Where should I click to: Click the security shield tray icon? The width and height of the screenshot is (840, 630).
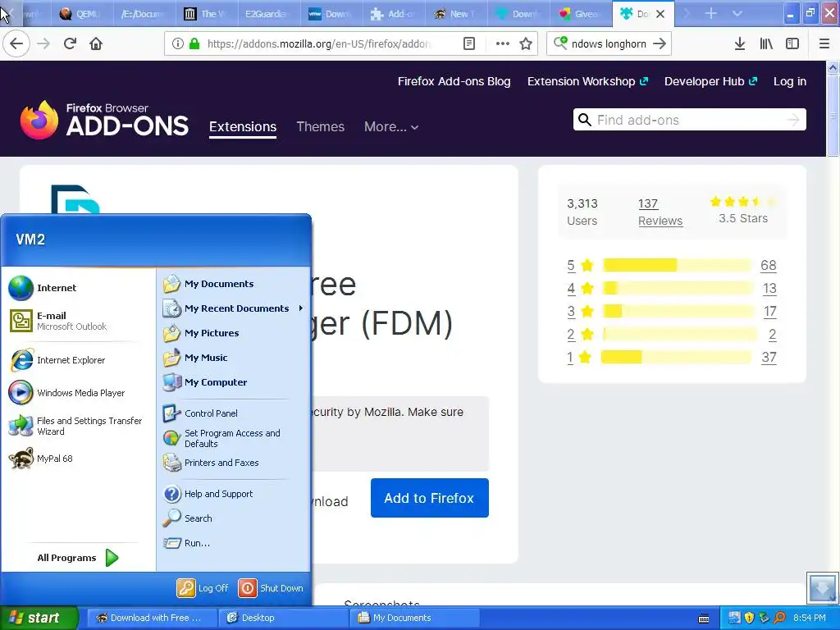[749, 618]
